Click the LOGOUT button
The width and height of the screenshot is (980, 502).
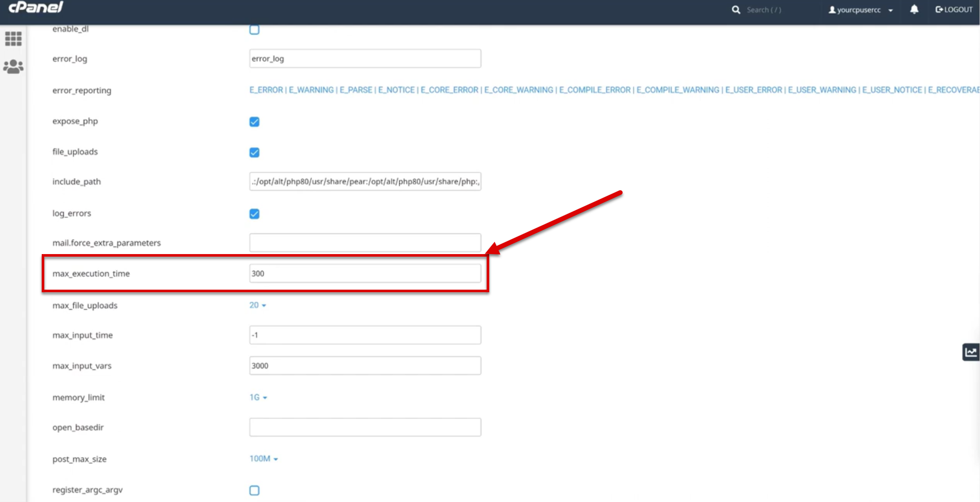coord(954,10)
